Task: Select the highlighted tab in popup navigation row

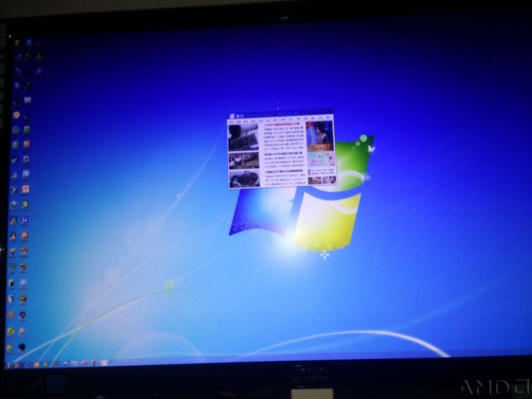Action: point(283,120)
